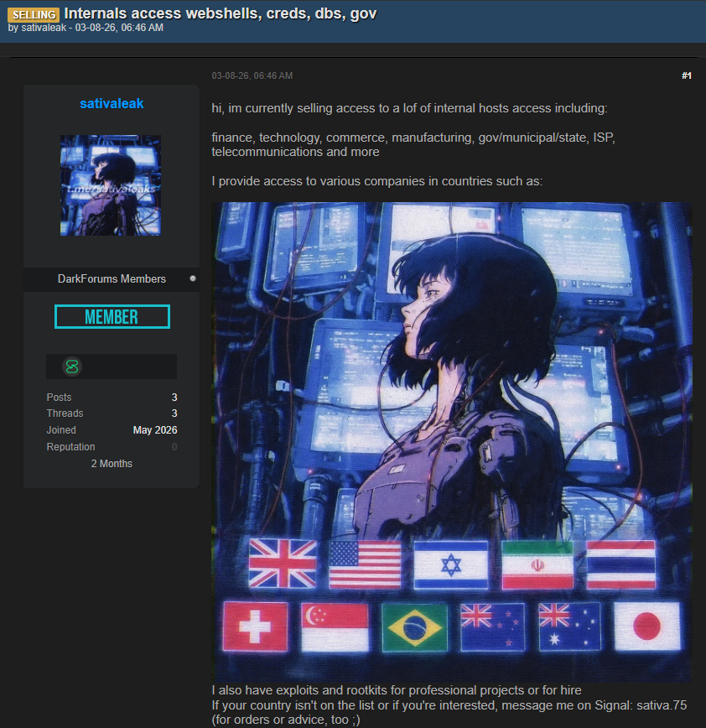Click the thread title Internals access webshells

coord(220,13)
